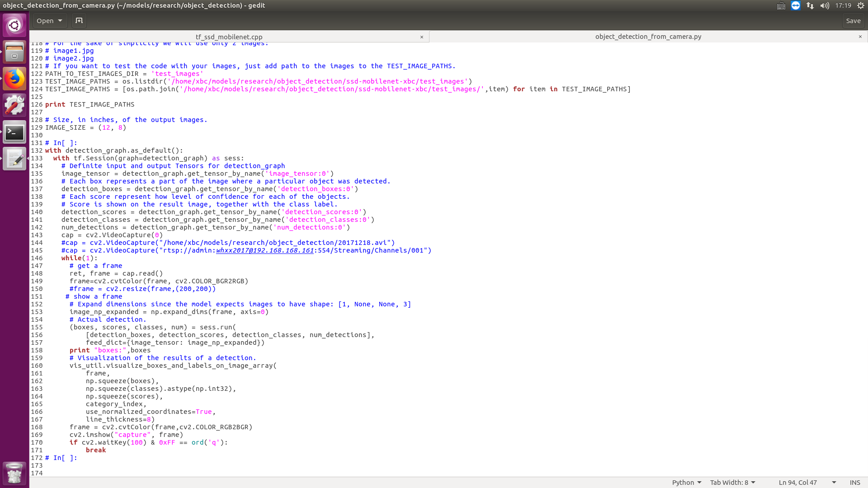Click the line_thickness=8 argument
The width and height of the screenshot is (868, 488).
coord(120,419)
